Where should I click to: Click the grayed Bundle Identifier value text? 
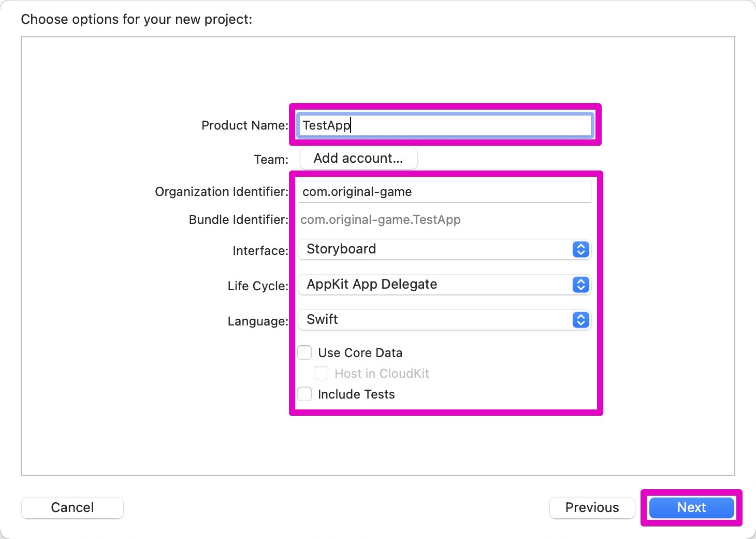tap(381, 220)
